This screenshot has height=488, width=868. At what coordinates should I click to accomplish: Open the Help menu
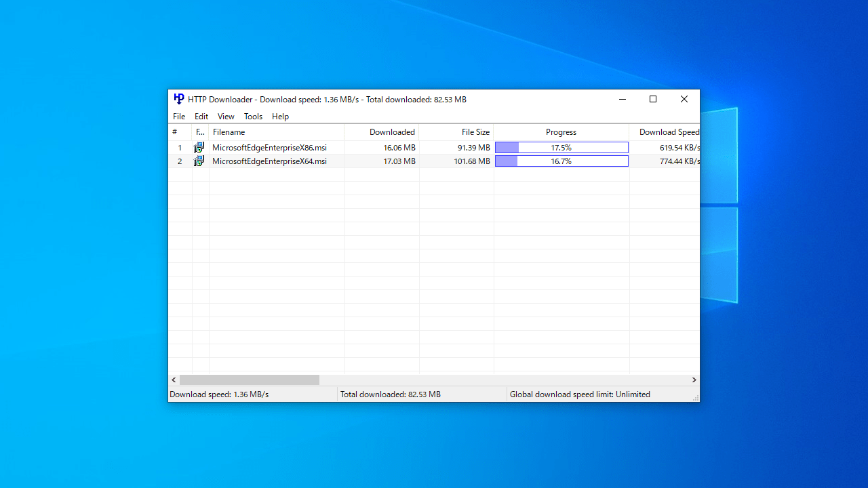[x=280, y=117]
